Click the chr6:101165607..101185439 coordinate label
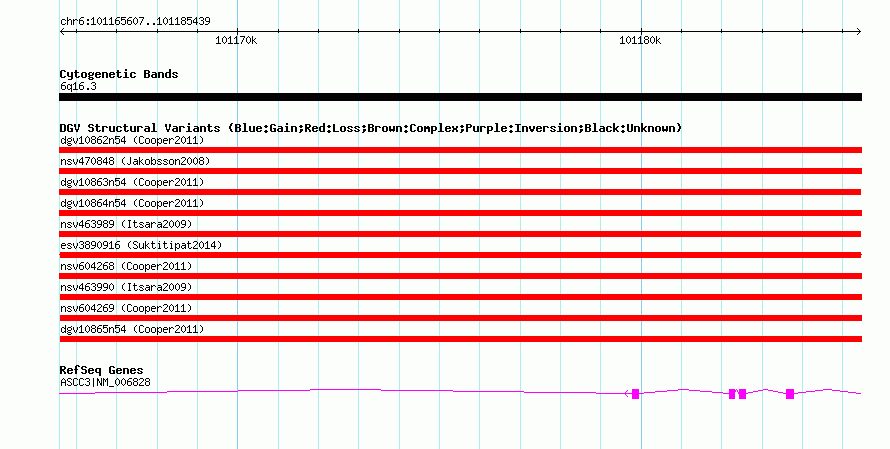The image size is (890, 449). [135, 21]
